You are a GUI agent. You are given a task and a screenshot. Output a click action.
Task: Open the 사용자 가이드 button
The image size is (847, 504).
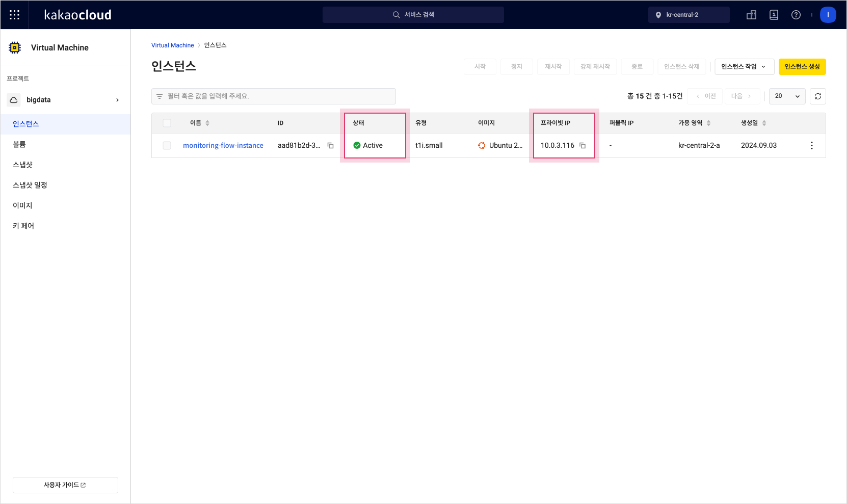tap(65, 485)
